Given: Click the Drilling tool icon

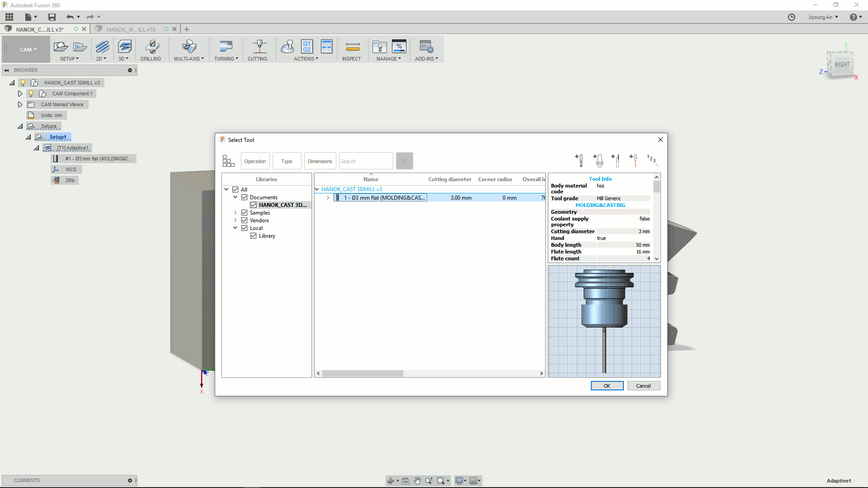Looking at the screenshot, I should pos(152,47).
